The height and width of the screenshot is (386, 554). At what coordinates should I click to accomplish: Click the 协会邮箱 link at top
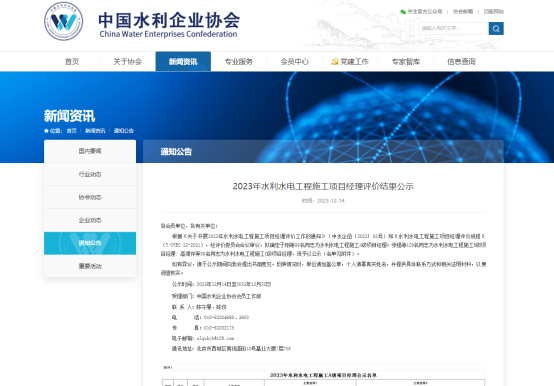pyautogui.click(x=463, y=12)
